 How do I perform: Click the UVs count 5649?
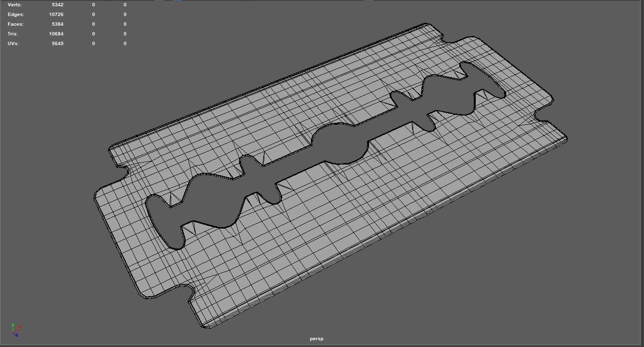[57, 43]
